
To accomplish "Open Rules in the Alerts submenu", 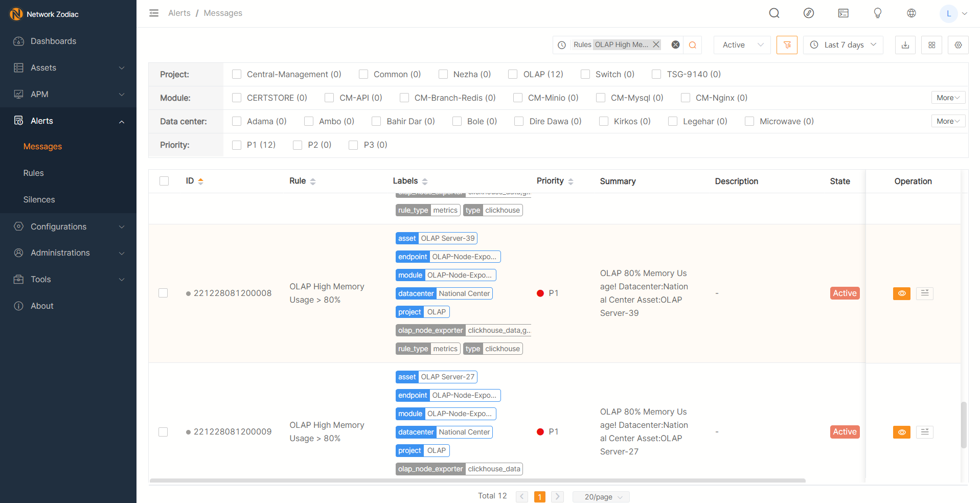I will click(x=34, y=173).
